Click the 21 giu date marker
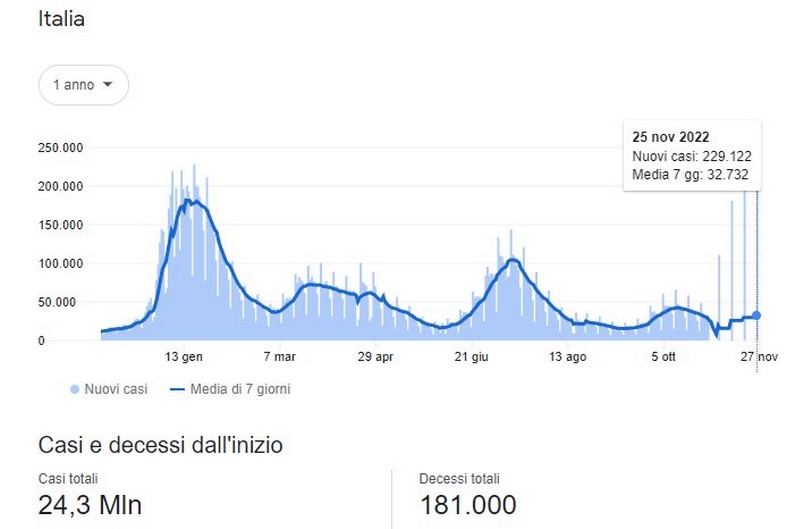This screenshot has width=786, height=529. pos(472,357)
